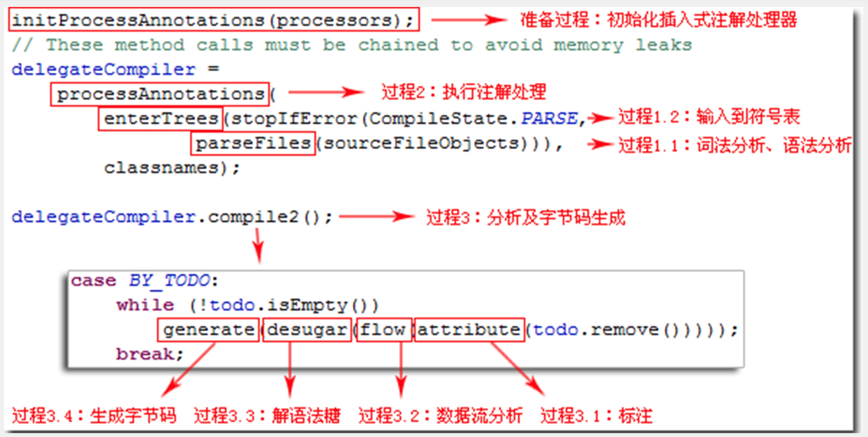868x437 pixels.
Task: Click the 过程1.2：输入到符号表 annotation
Action: click(709, 116)
